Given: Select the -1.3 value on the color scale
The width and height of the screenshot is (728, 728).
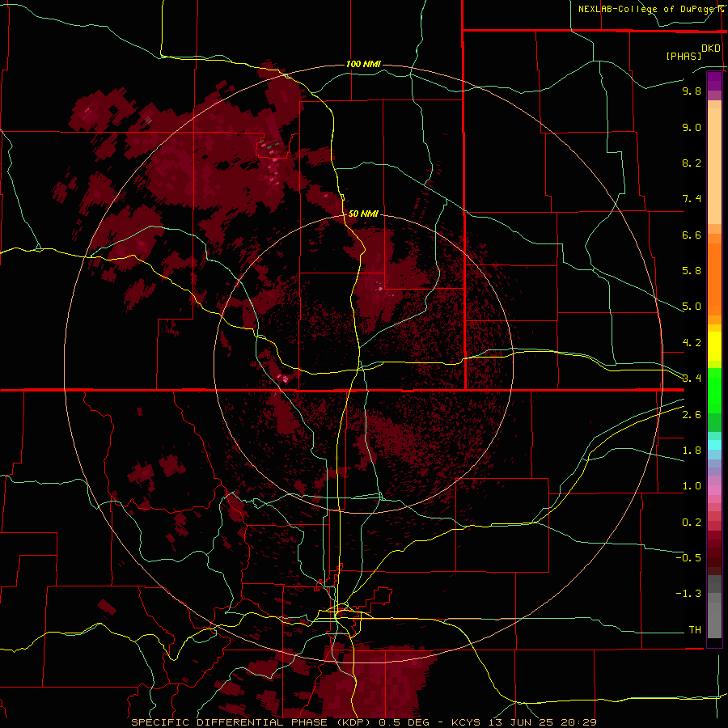Looking at the screenshot, I should pos(688,594).
